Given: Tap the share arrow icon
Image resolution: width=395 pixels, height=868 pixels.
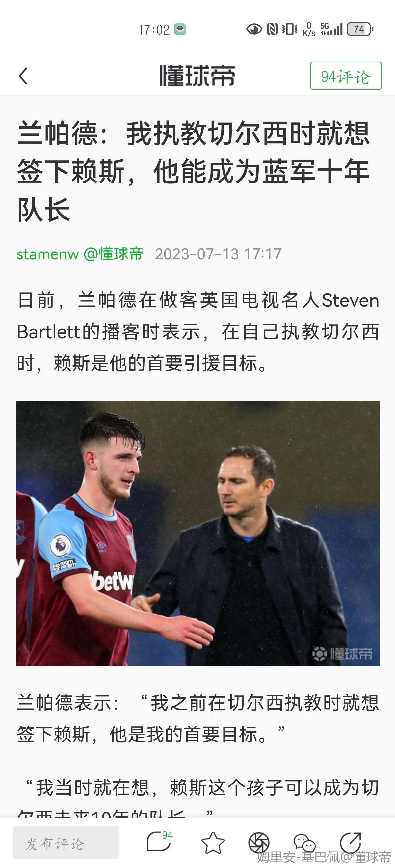Looking at the screenshot, I should click(351, 842).
